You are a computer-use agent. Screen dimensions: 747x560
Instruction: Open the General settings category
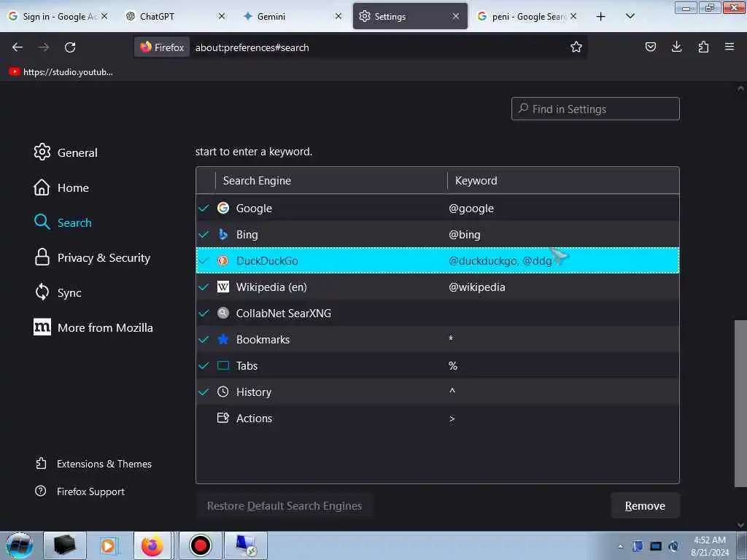(x=66, y=152)
